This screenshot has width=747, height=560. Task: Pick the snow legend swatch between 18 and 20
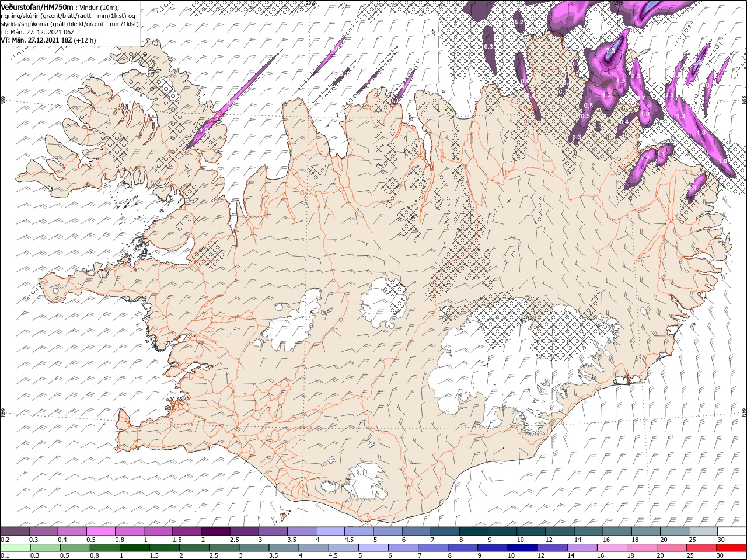[646, 531]
